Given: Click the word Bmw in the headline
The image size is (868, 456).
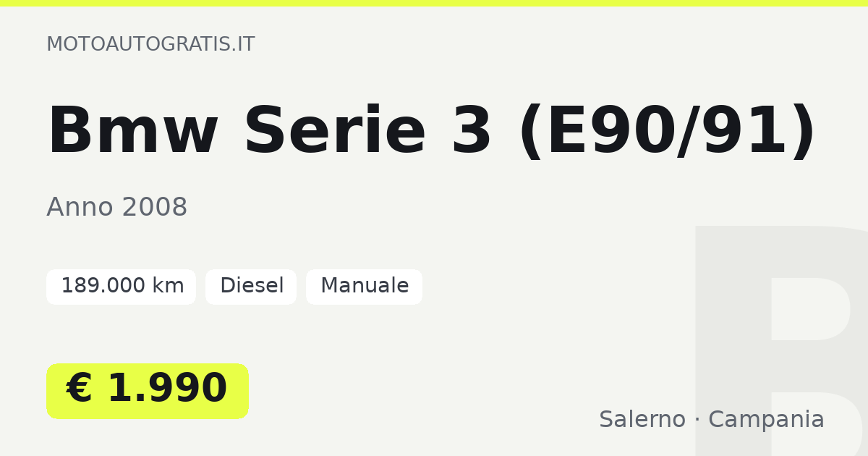Looking at the screenshot, I should (132, 132).
